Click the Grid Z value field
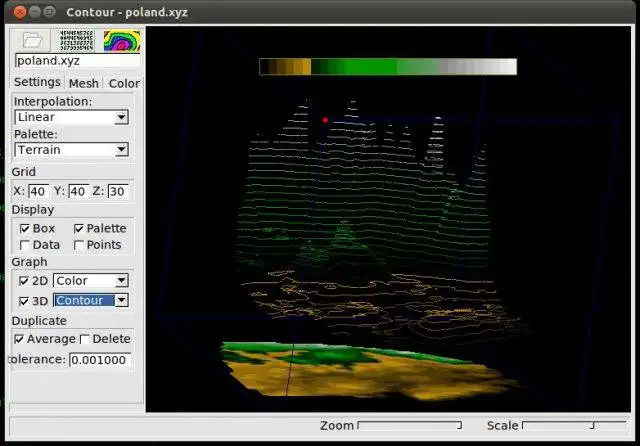Image resolution: width=640 pixels, height=446 pixels. 118,191
